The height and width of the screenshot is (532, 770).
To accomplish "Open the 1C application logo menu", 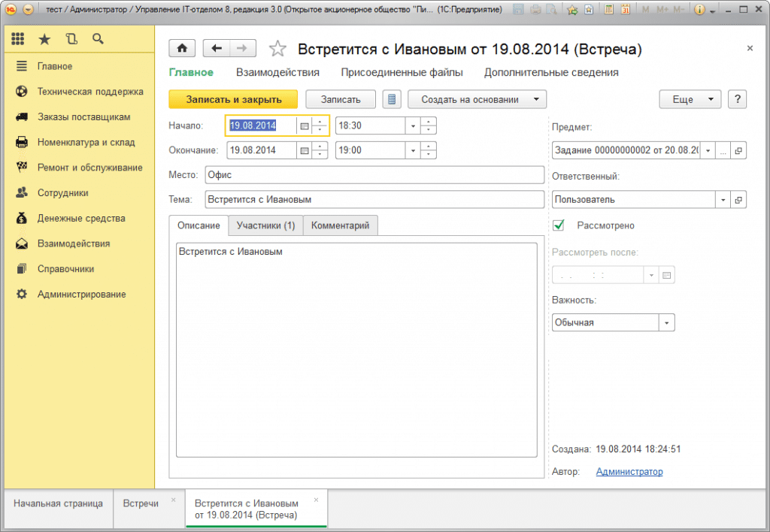I will (11, 9).
